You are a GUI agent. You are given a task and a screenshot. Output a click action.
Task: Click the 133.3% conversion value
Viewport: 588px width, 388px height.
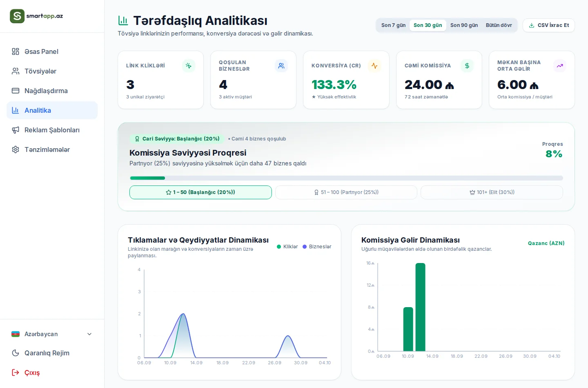(x=334, y=85)
